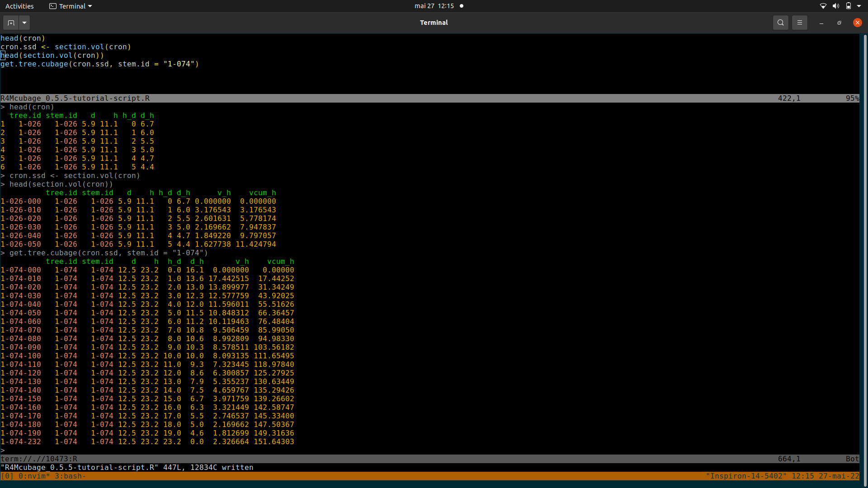This screenshot has height=488, width=868.
Task: Click the R4Mcubage script status line
Action: click(x=75, y=98)
